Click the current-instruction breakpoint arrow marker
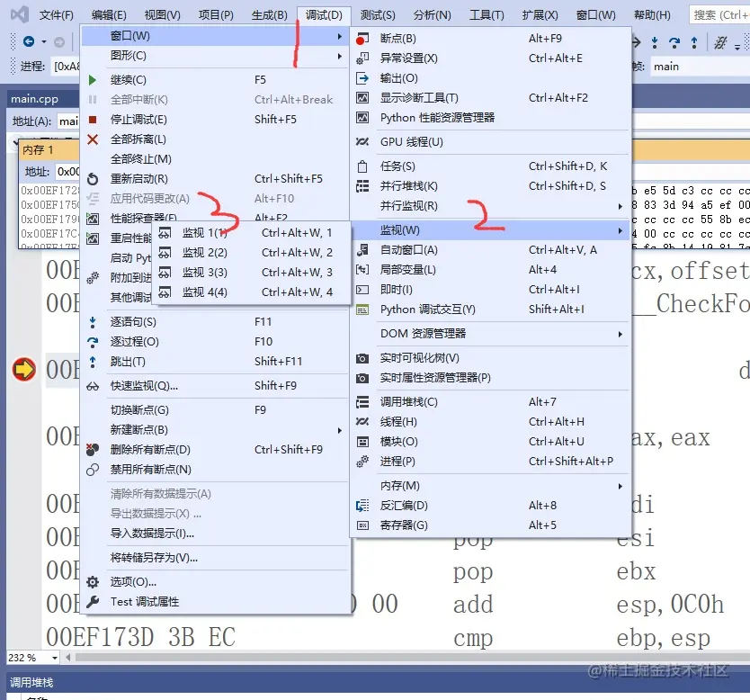 pyautogui.click(x=24, y=370)
